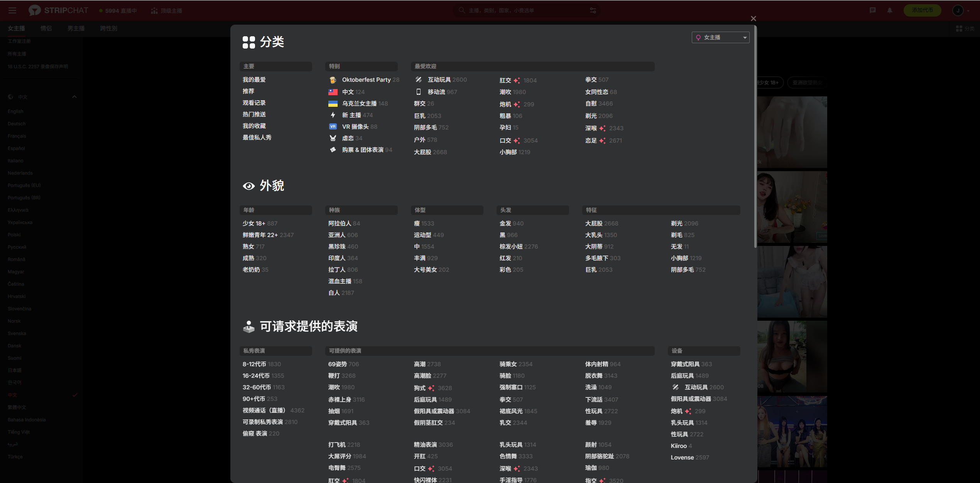The image size is (980, 483).
Task: Switch to the 男主播 tab
Action: [76, 29]
